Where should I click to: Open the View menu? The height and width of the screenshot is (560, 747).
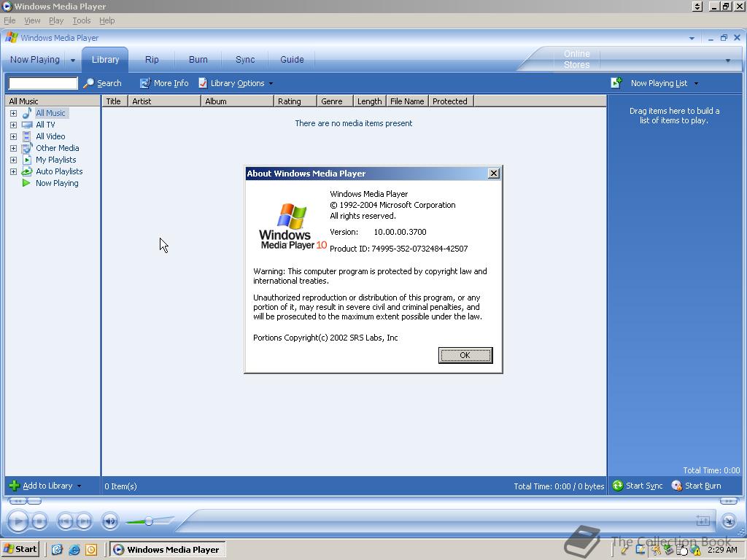click(x=32, y=20)
